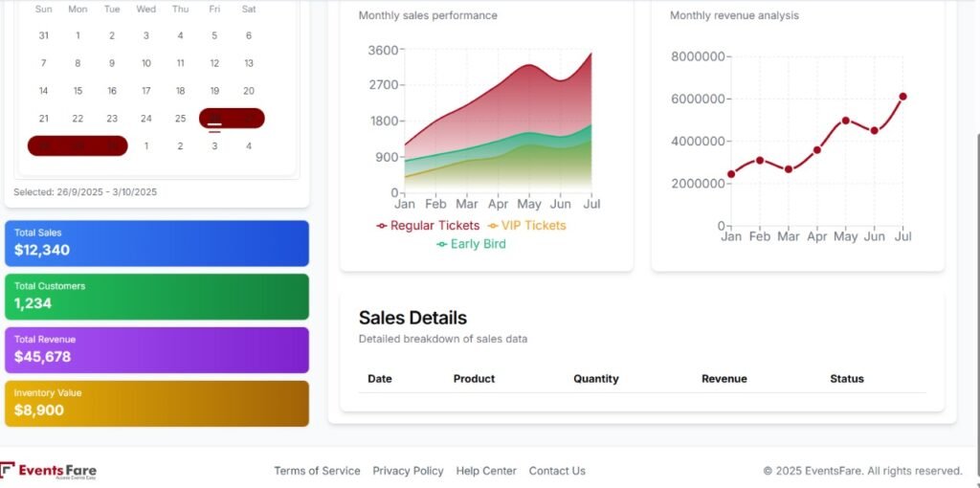Click the Jul data point on revenue chart

[x=902, y=97]
